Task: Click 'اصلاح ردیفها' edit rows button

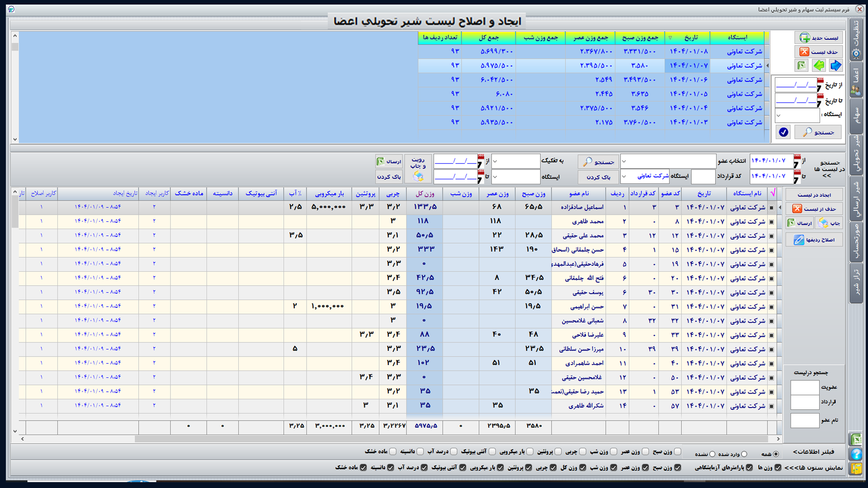Action: 814,240
